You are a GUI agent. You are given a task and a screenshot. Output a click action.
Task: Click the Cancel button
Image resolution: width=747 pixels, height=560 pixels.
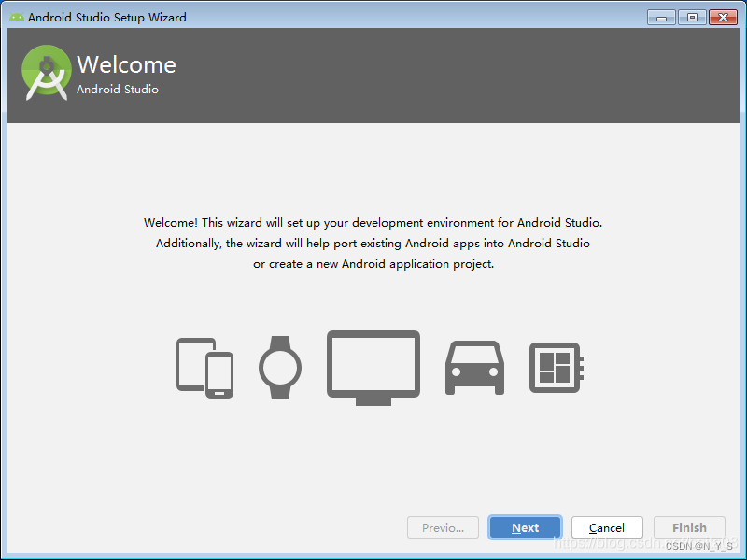coord(607,527)
